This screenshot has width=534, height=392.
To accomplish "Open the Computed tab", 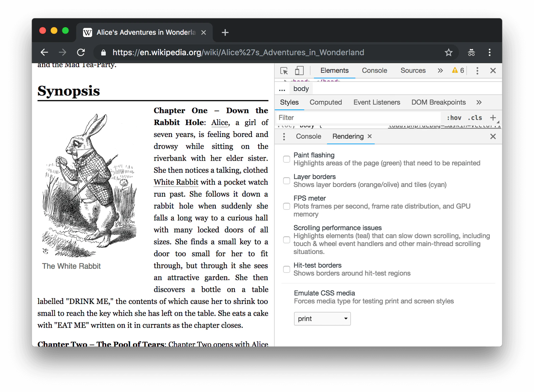I will coord(326,102).
